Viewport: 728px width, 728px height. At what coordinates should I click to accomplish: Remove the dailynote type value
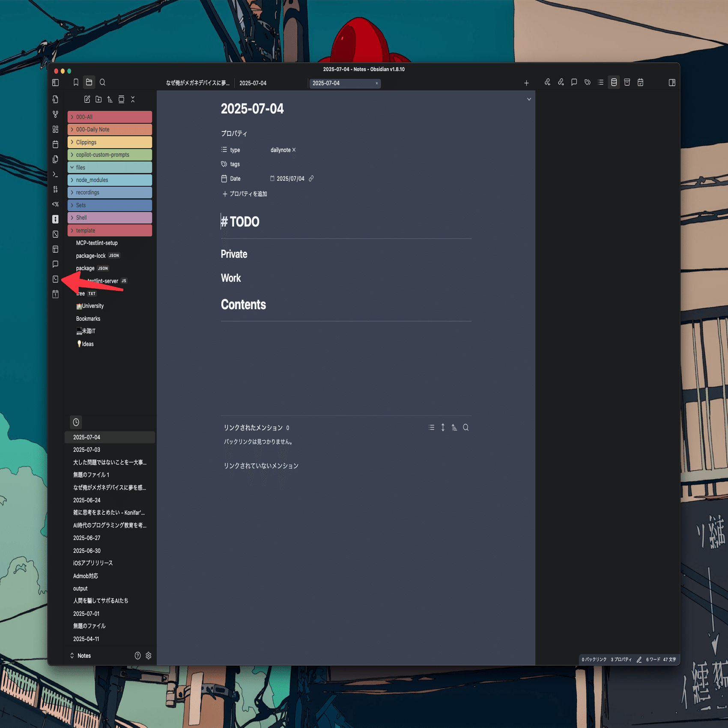(x=294, y=150)
